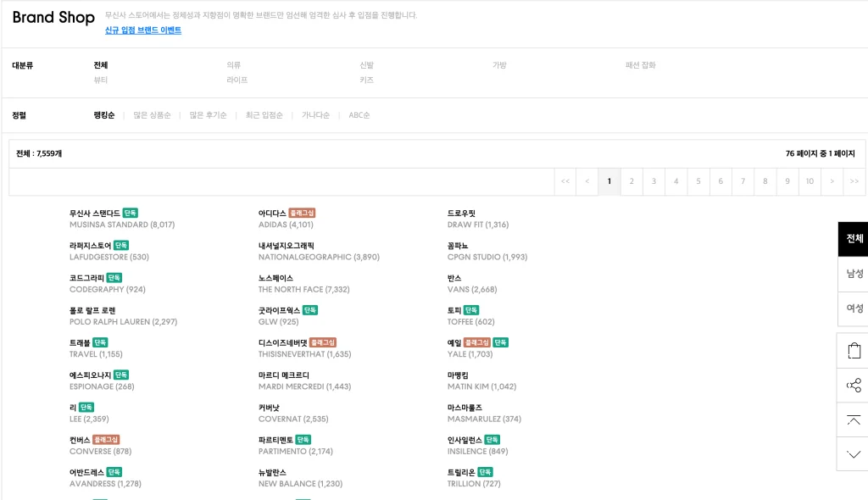Sort brands by 최근 입점순

[264, 115]
